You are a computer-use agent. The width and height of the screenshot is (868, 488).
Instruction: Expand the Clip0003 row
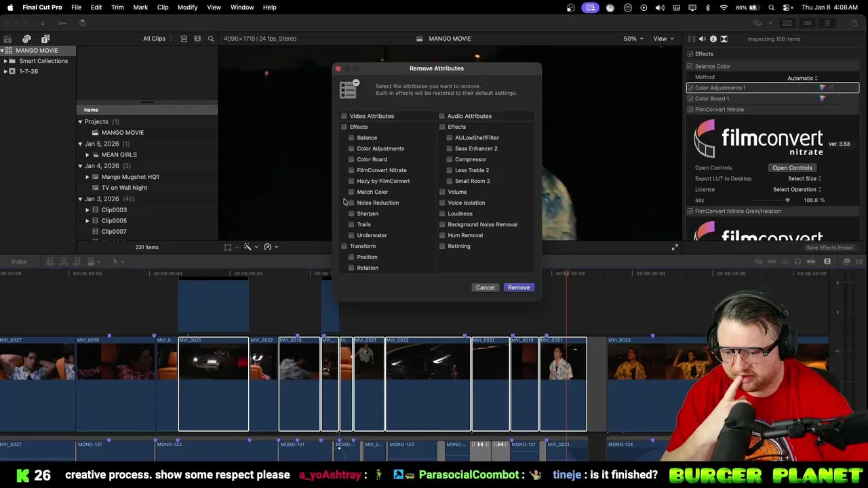[87, 209]
